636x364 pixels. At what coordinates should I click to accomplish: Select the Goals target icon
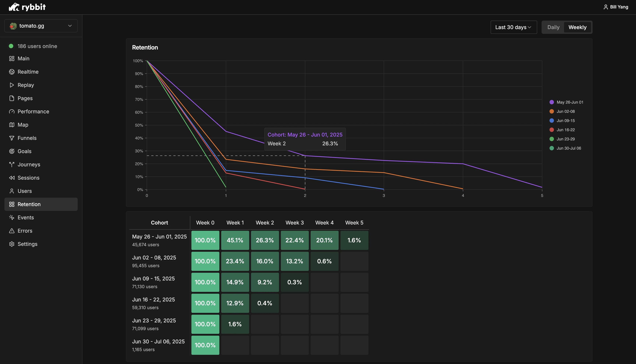(11, 151)
